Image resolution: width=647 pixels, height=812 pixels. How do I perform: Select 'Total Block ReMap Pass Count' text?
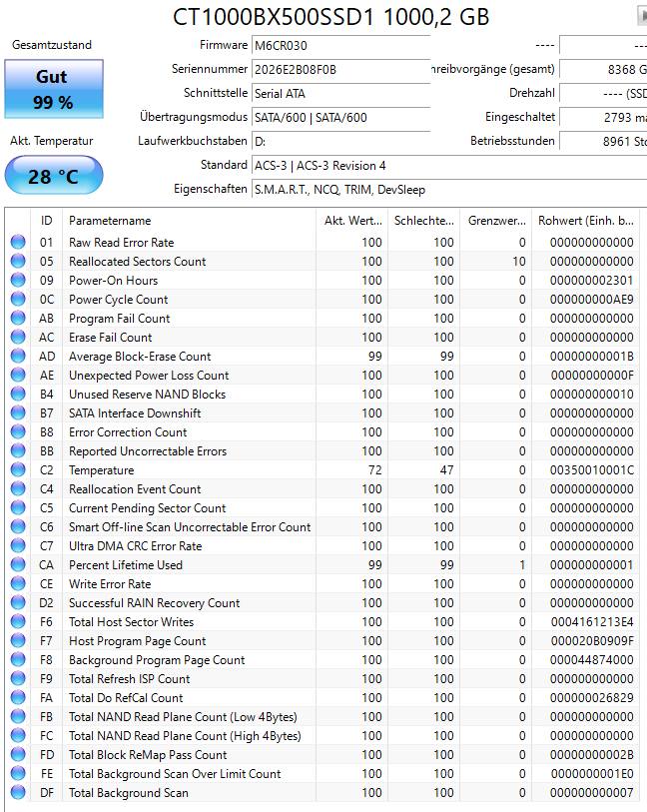click(x=148, y=755)
